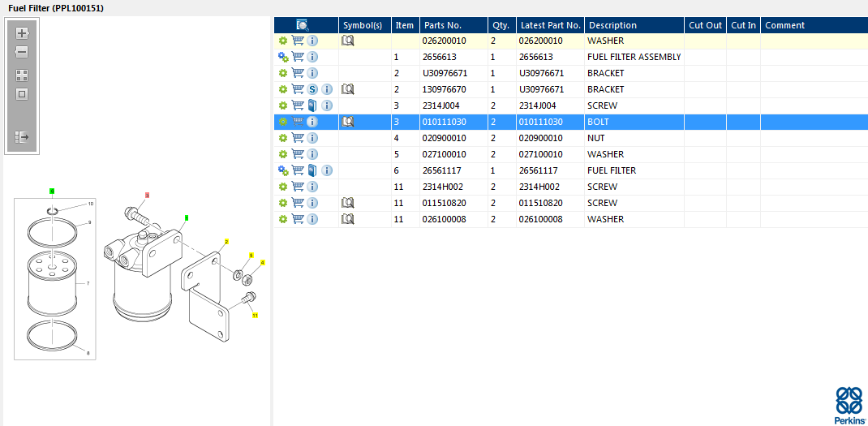868x426 pixels.
Task: Add FUEL FILTER 26561117 to cart
Action: click(298, 170)
